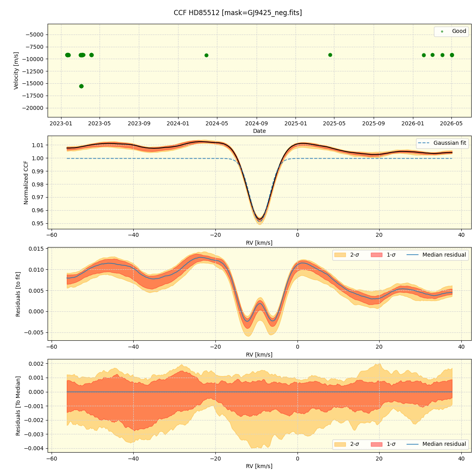This screenshot has width=476, height=476.
Task: Click the 'Normalized CCF' axis label
Action: coord(26,182)
